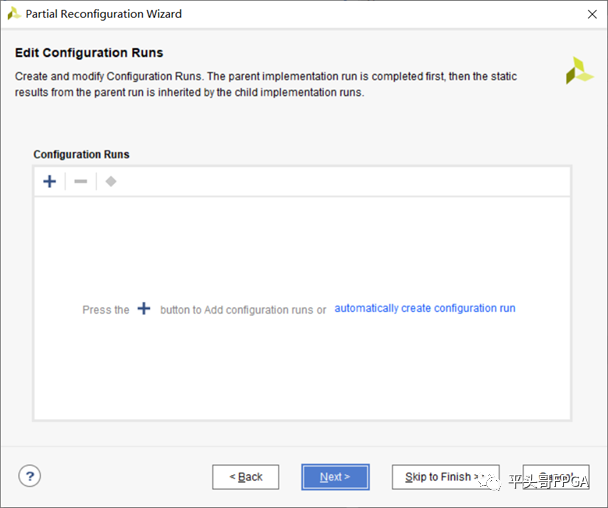Click the Xilinx logo in the header
608x508 pixels.
pyautogui.click(x=579, y=70)
